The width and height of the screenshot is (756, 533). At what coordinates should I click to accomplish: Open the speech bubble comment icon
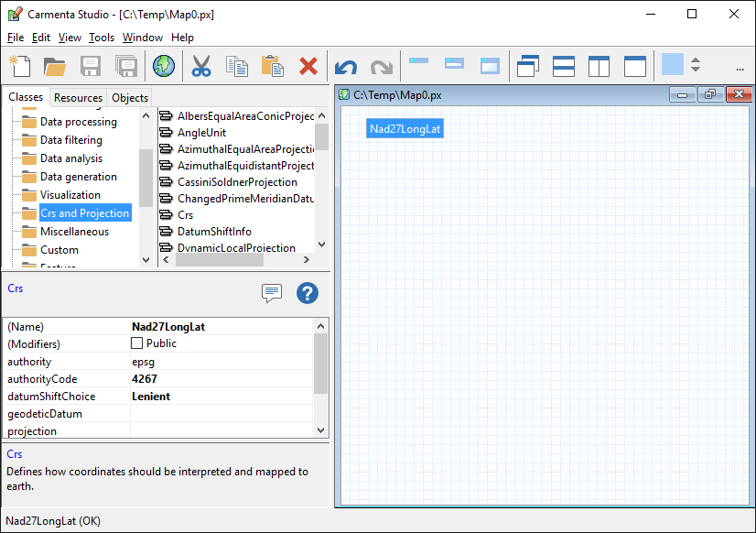[x=272, y=293]
